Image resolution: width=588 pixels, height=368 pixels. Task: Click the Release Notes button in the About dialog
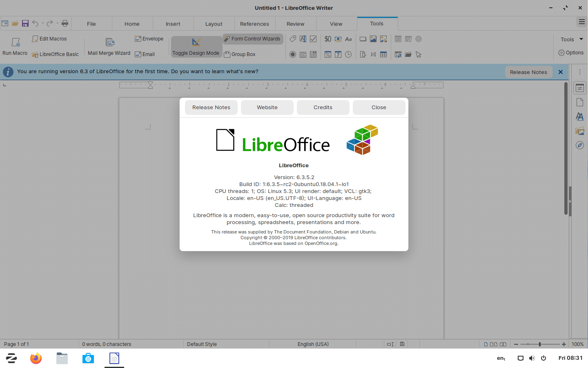click(211, 108)
